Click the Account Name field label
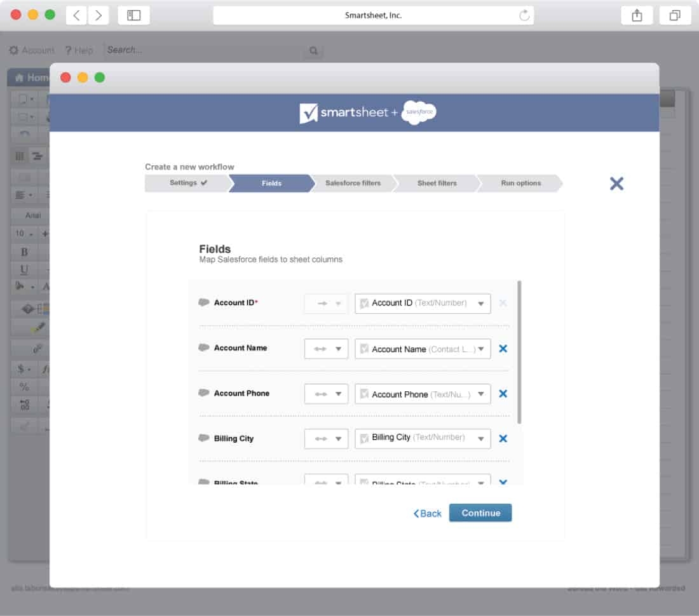This screenshot has width=699, height=616. pos(240,348)
